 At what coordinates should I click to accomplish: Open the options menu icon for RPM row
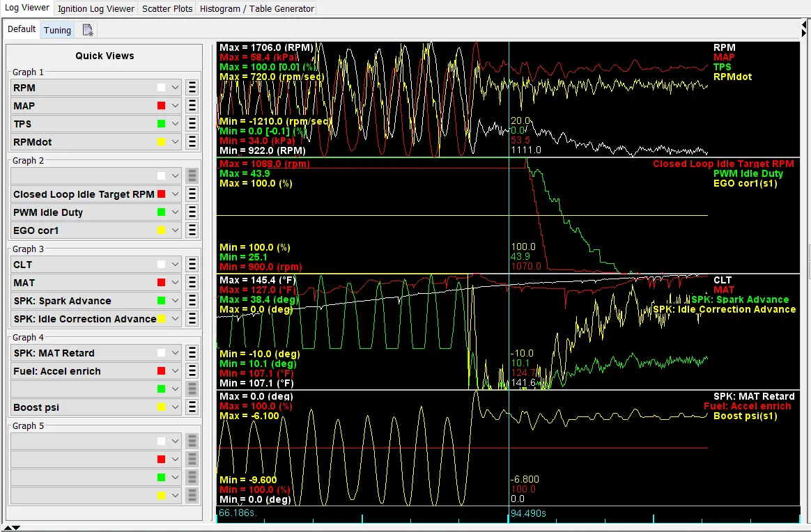[x=192, y=88]
